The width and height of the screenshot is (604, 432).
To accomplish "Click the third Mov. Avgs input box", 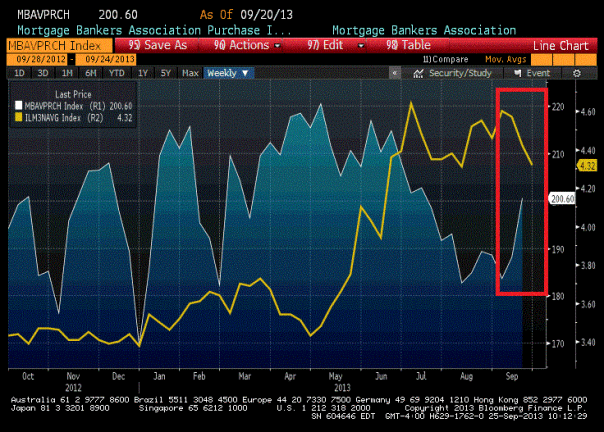I will click(586, 60).
